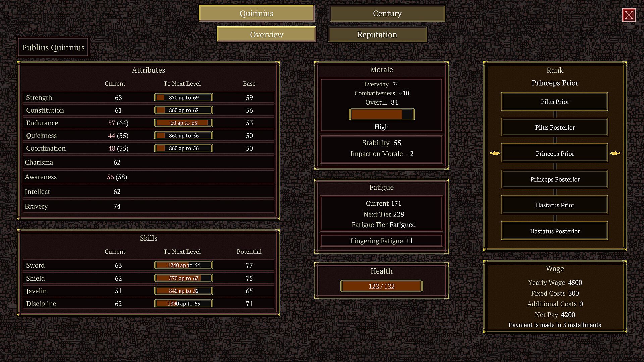The width and height of the screenshot is (644, 362).
Task: Open the Reputation tab
Action: coord(377,35)
